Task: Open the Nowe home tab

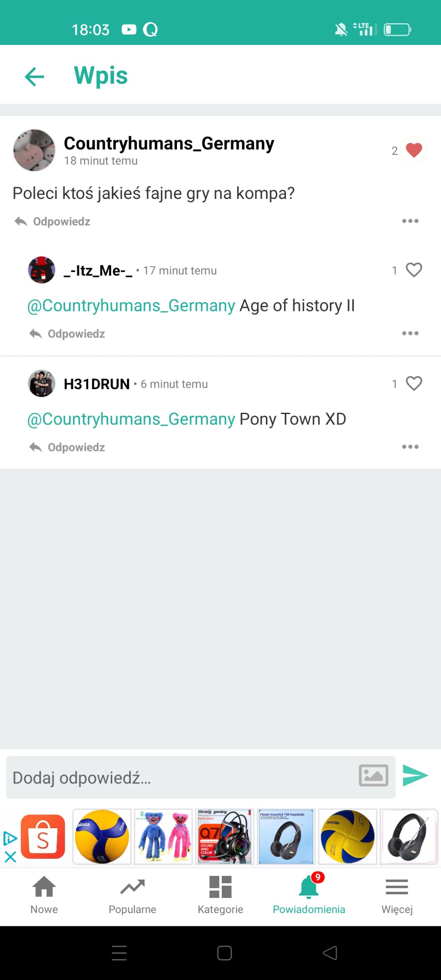Action: (x=44, y=894)
